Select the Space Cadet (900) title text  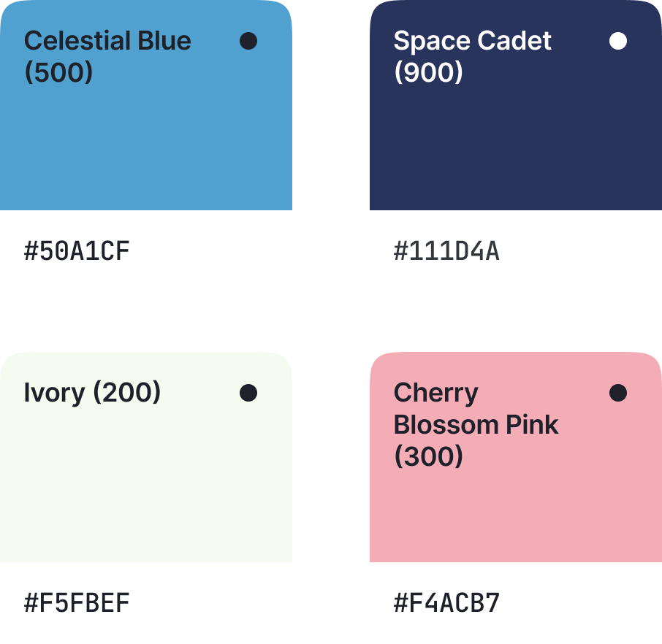[472, 56]
